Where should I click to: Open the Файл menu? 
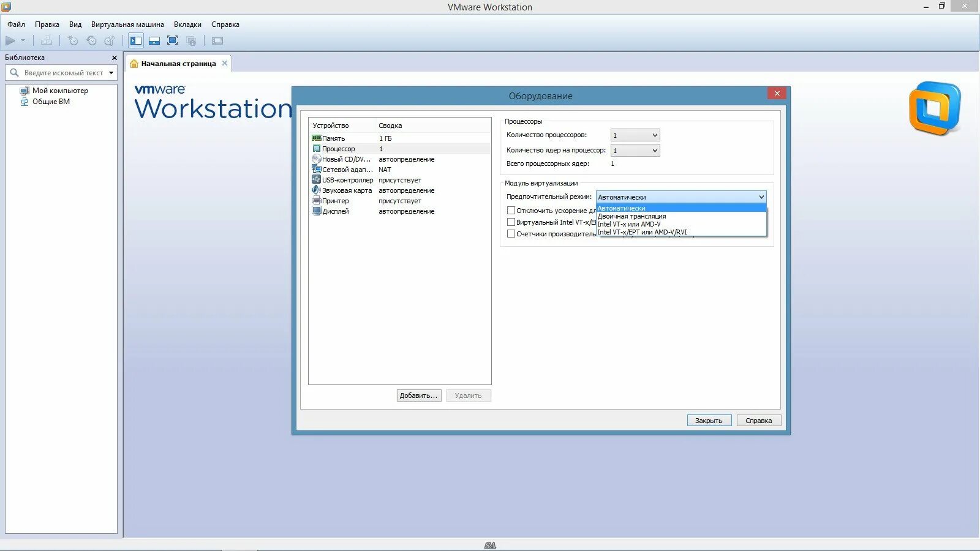17,24
